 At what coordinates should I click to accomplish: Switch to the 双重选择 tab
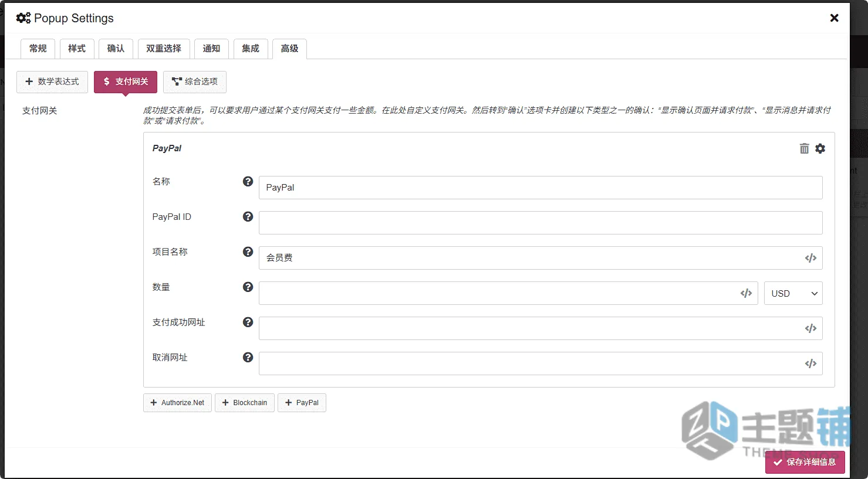point(164,49)
